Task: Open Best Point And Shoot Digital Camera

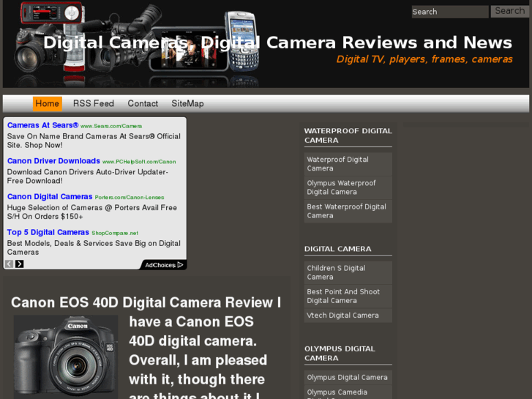Action: pyautogui.click(x=348, y=296)
